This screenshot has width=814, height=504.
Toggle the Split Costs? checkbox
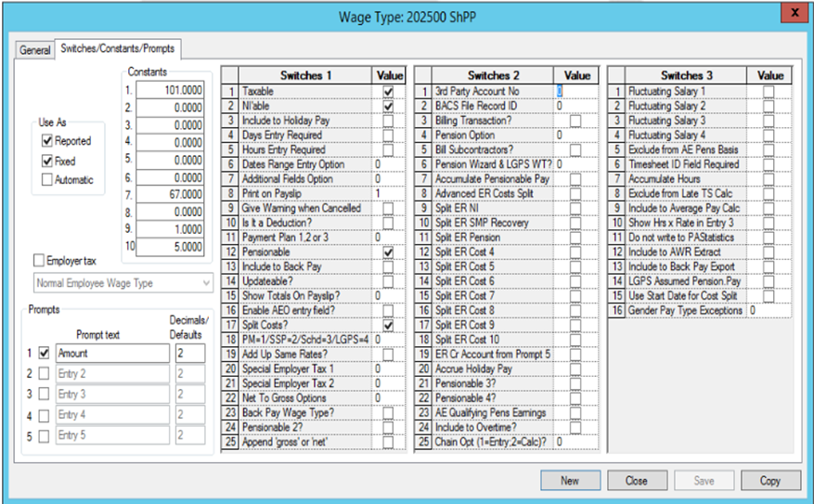388,326
